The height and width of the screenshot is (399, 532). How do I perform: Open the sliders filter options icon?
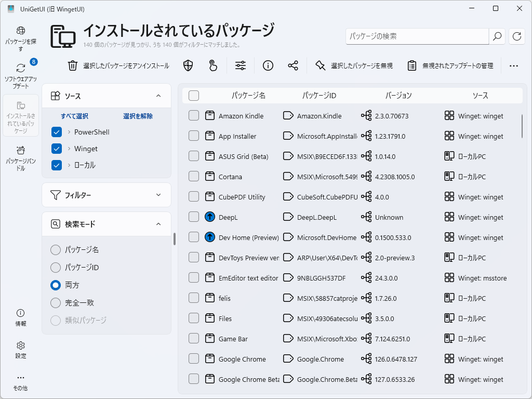pyautogui.click(x=240, y=65)
